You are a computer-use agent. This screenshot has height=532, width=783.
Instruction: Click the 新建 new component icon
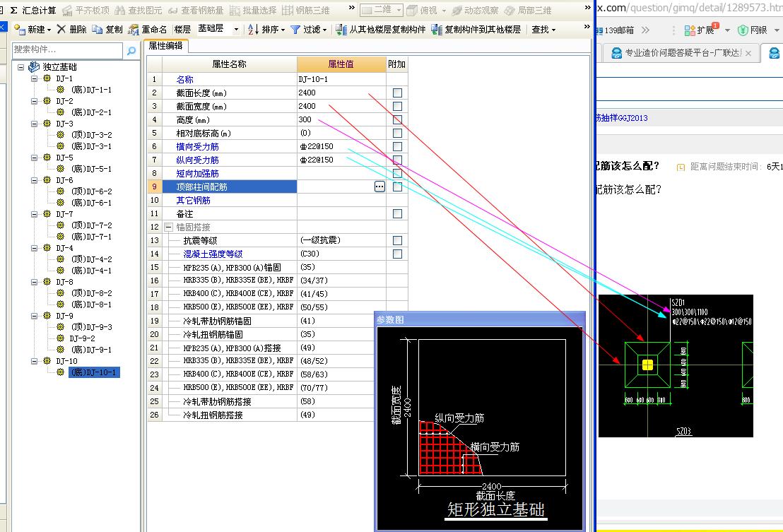(x=20, y=30)
